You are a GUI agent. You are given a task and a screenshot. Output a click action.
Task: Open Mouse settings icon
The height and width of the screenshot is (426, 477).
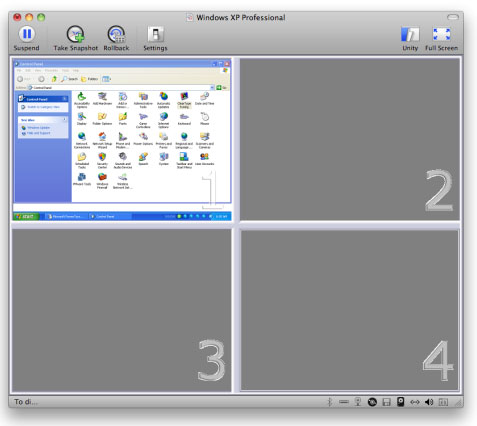[x=204, y=119]
